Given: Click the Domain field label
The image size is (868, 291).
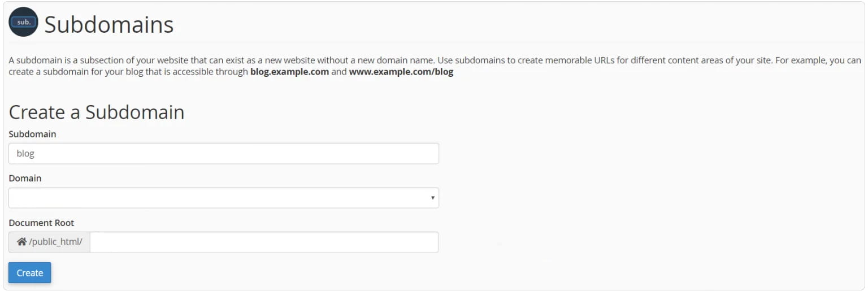Looking at the screenshot, I should click(25, 178).
